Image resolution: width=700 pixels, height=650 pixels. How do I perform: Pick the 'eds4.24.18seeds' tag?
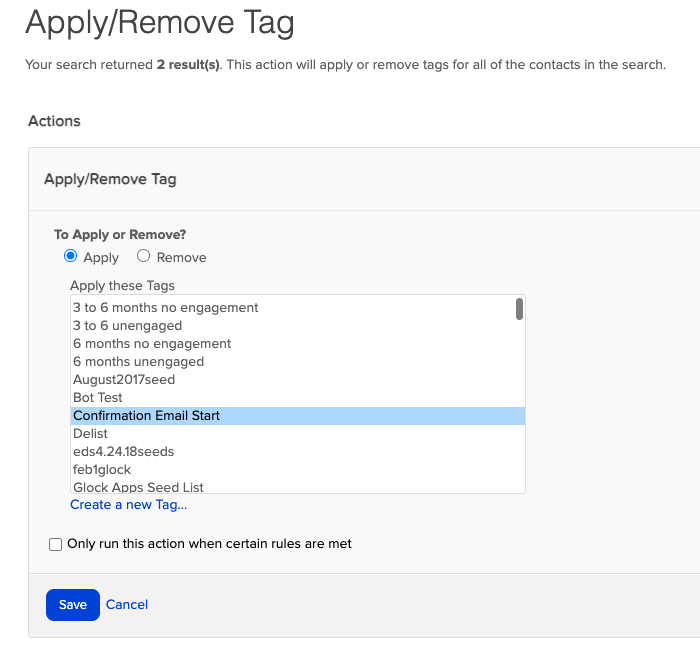123,452
